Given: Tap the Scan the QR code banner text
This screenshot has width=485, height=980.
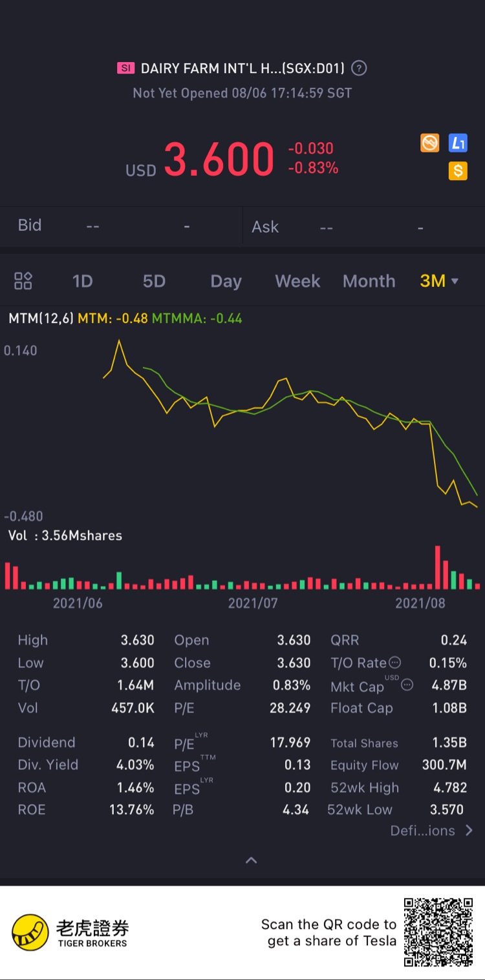Looking at the screenshot, I should point(329,932).
